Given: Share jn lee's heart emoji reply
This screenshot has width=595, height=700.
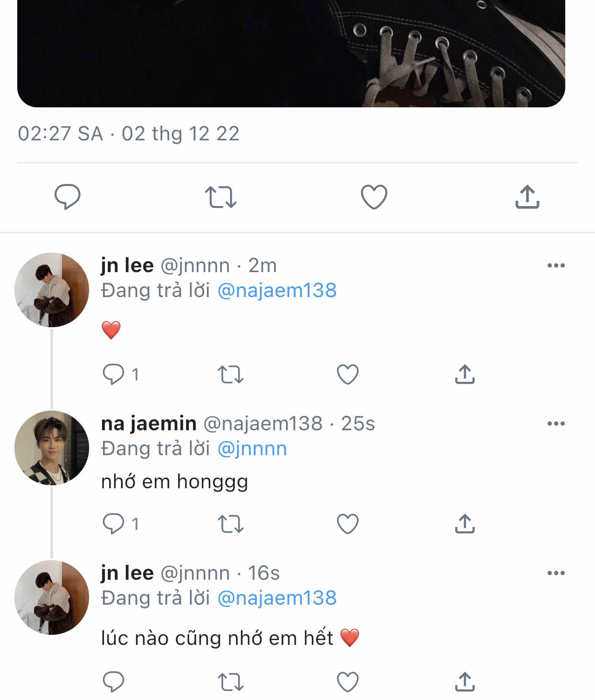Looking at the screenshot, I should (464, 374).
